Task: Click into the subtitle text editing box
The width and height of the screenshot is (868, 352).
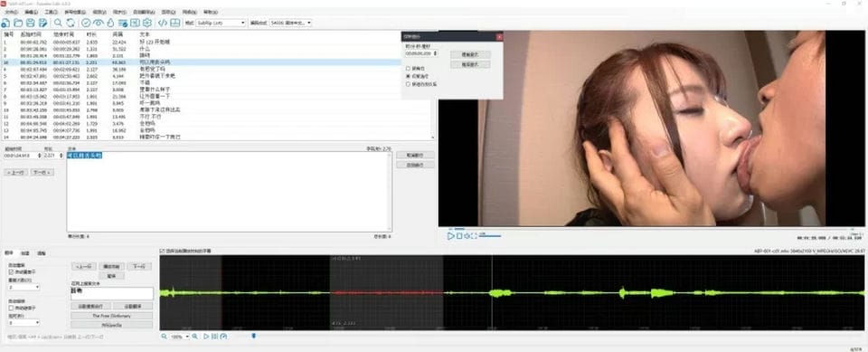Action: point(229,192)
